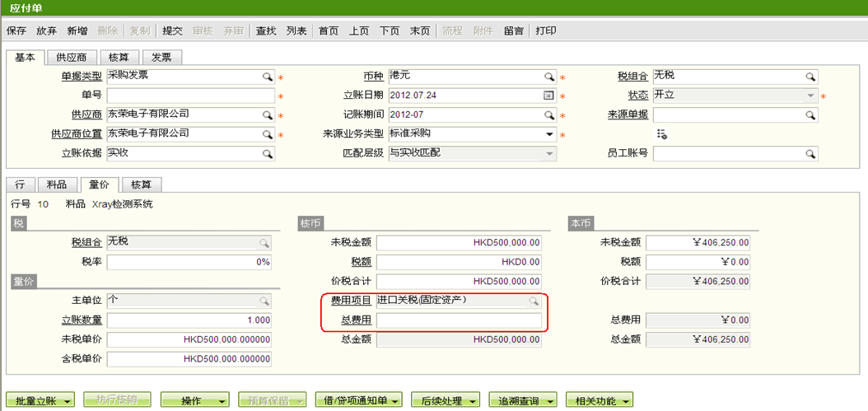Click the search icon in 单据类型 field
The height and width of the screenshot is (411, 868).
[x=268, y=77]
